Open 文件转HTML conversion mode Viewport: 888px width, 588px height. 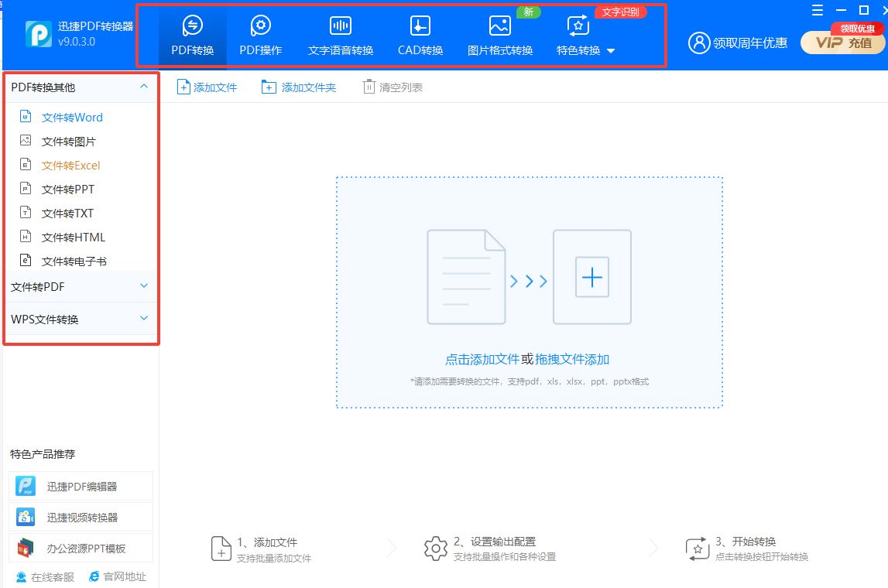pyautogui.click(x=73, y=237)
